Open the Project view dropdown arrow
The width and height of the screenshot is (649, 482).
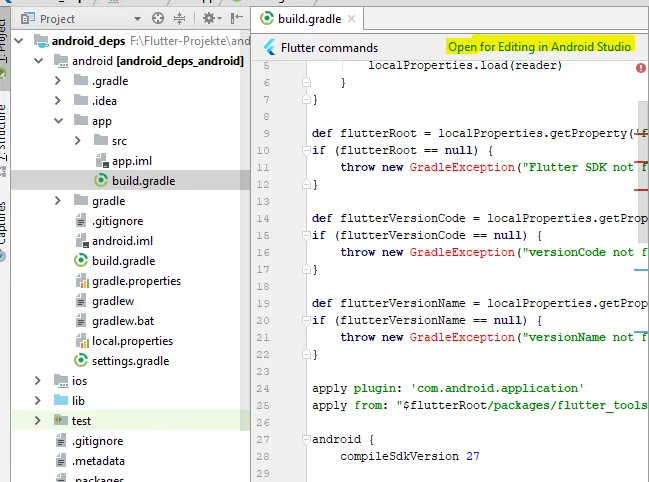(137, 19)
